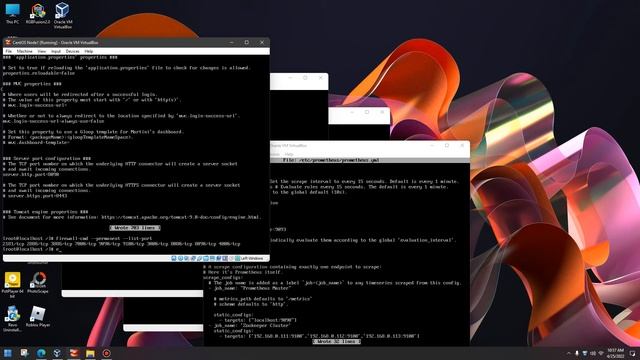Open the Devices menu in CentOS Node1 window

point(73,51)
